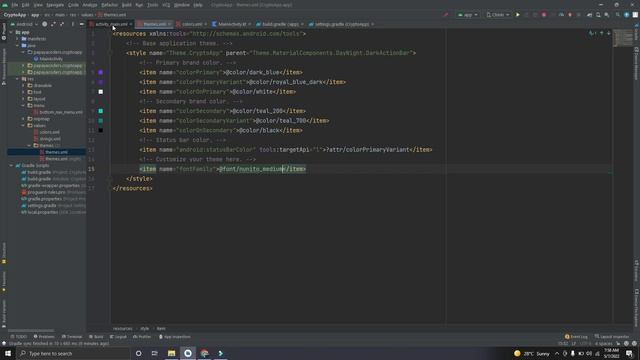This screenshot has height=360, width=640.
Task: Open the Android project view dropdown
Action: coord(24,24)
